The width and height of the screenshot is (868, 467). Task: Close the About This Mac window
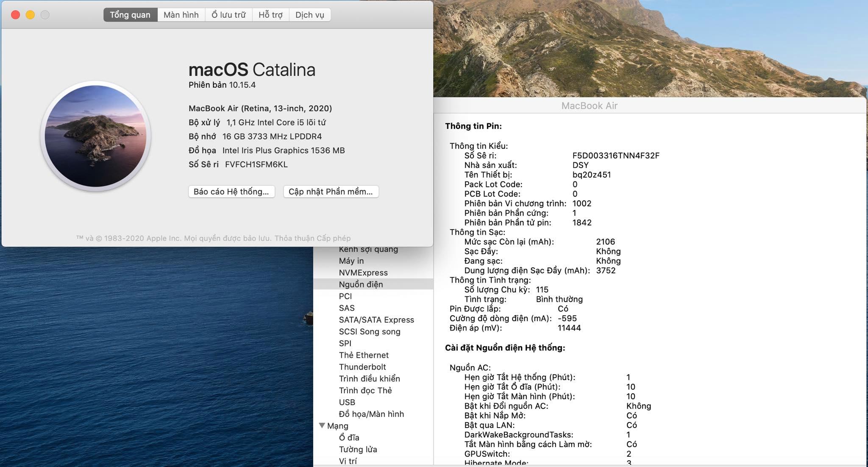[16, 15]
